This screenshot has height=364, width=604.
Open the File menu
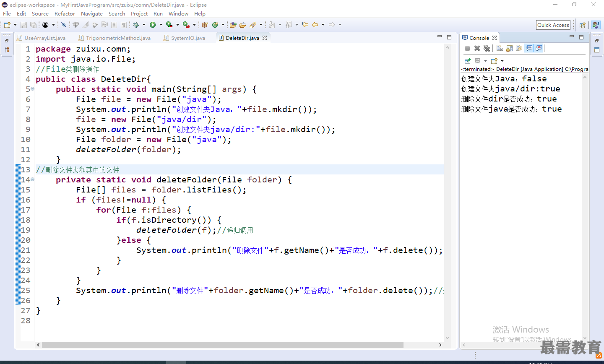tap(7, 13)
